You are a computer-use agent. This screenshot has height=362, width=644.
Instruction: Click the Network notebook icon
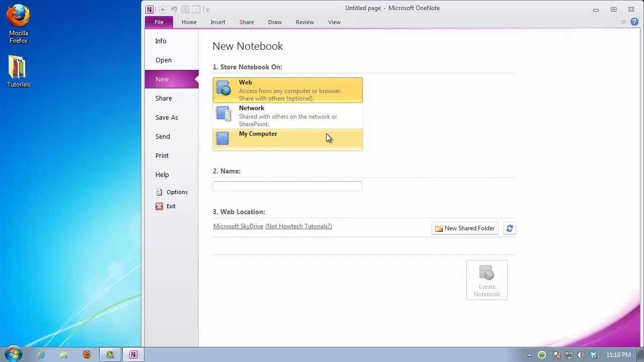tap(223, 113)
